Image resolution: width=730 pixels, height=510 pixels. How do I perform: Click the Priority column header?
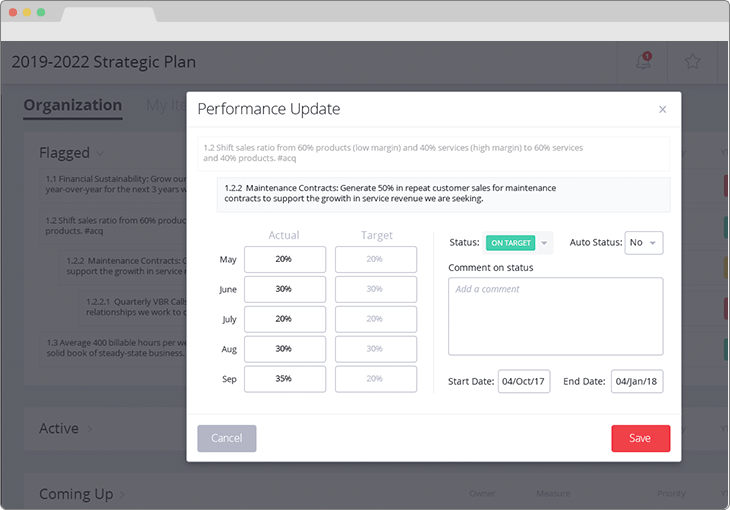(x=671, y=493)
